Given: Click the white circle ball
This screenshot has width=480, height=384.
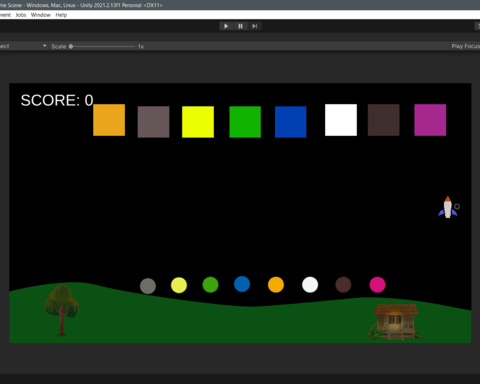Looking at the screenshot, I should tap(310, 285).
